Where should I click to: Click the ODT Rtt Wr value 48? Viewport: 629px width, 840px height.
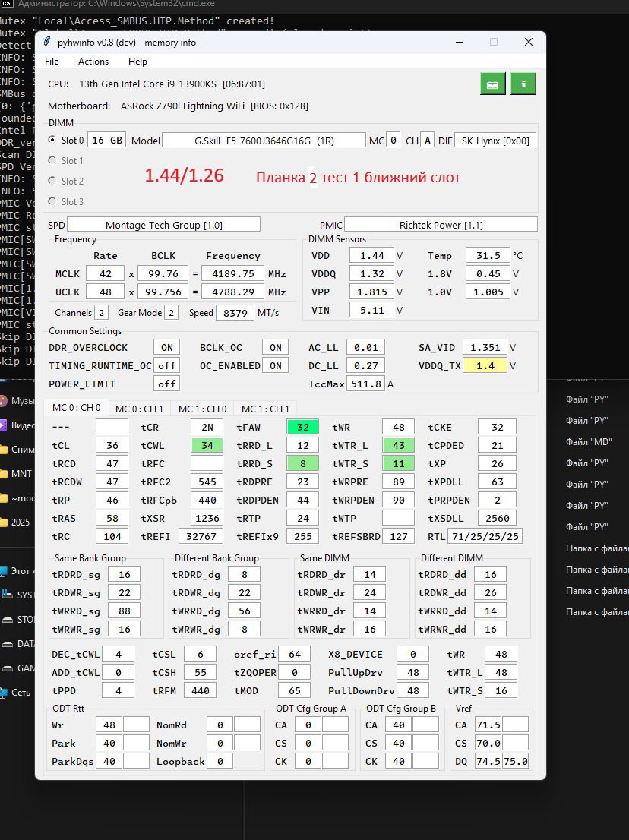[109, 725]
